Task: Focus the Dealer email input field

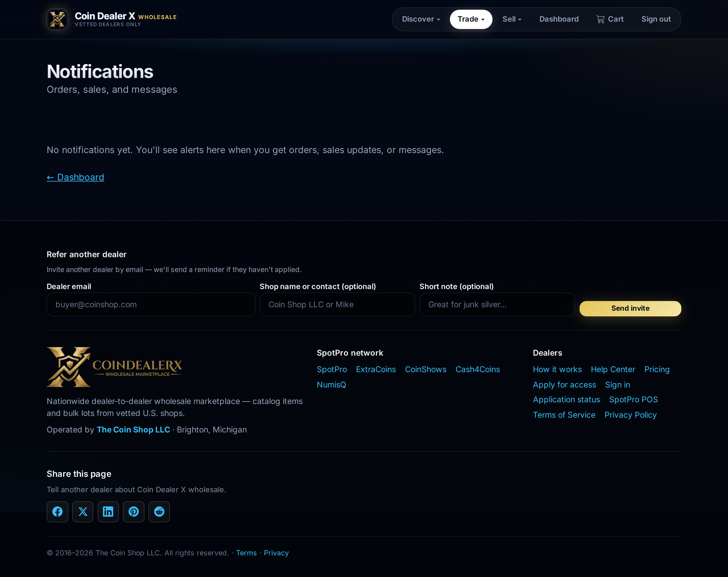Action: [151, 304]
